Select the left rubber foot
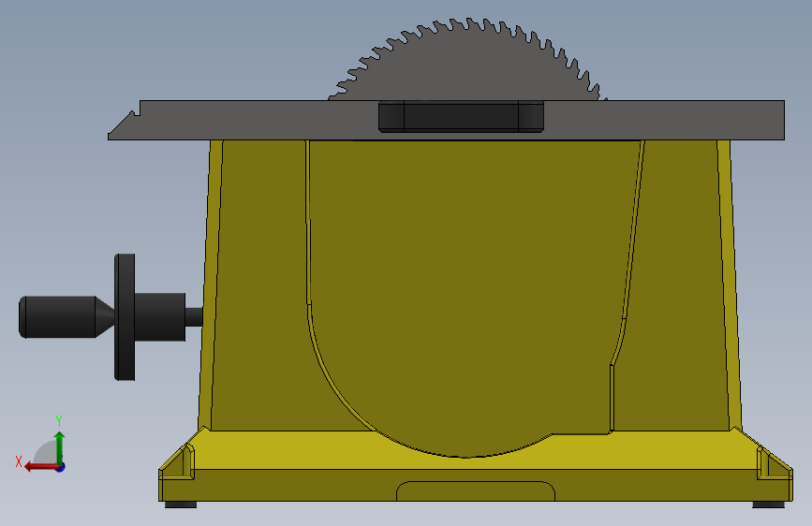 coord(181,504)
